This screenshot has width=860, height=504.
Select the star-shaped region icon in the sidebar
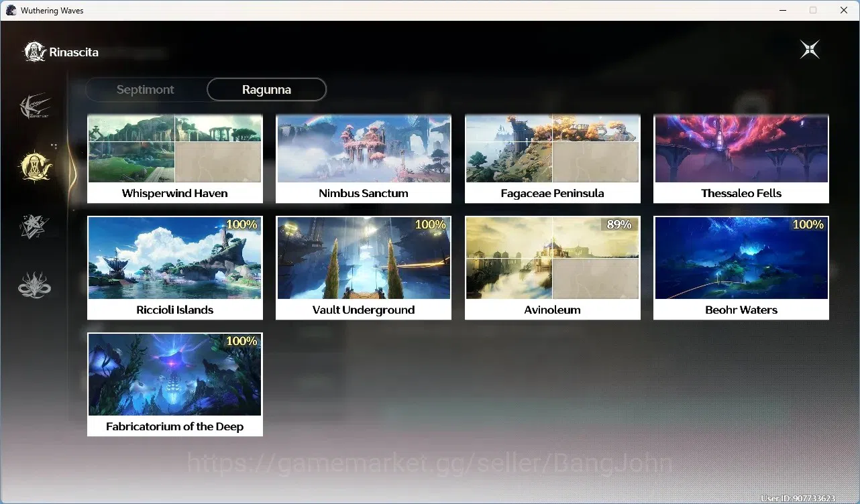click(35, 227)
